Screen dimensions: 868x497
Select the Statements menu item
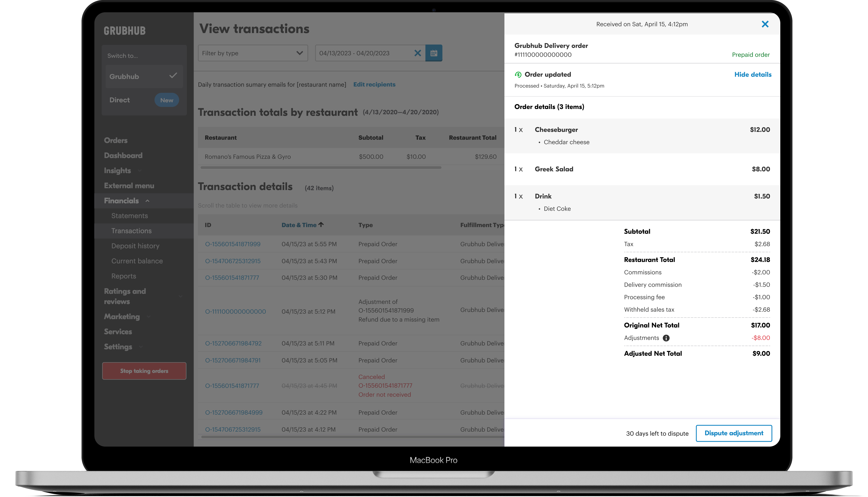(130, 215)
